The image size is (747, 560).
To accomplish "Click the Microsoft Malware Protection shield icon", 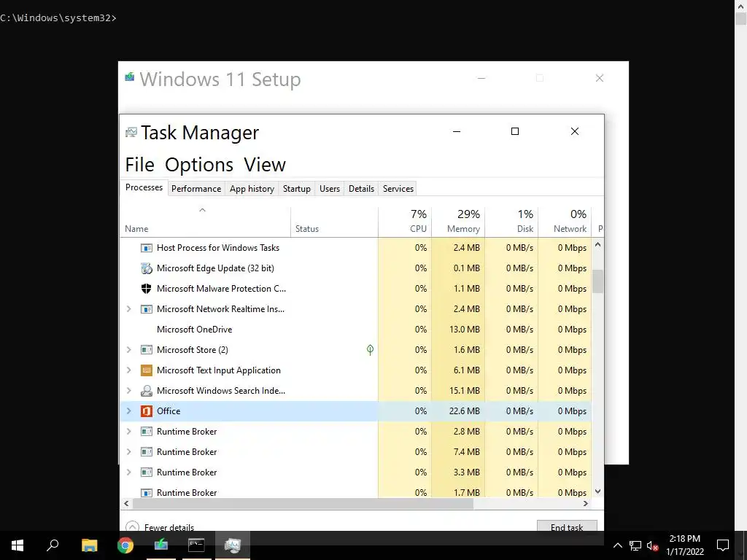I will (146, 289).
